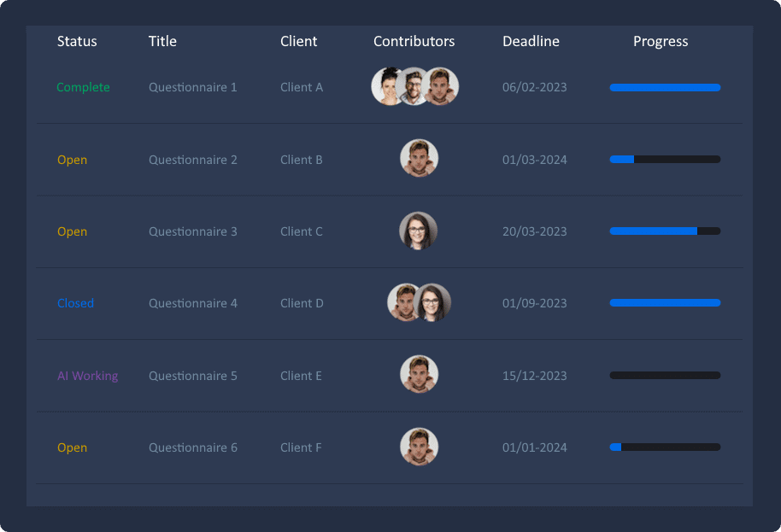Click the Questionnaire 3 progress bar

[665, 231]
